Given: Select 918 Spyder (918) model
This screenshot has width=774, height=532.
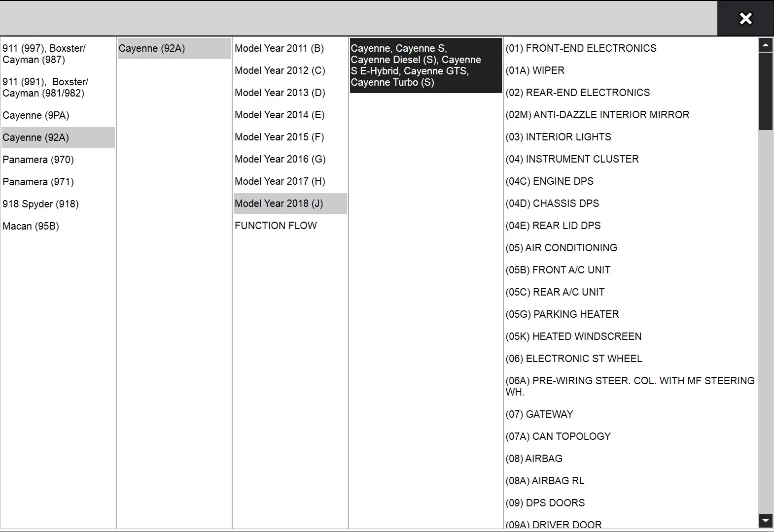Looking at the screenshot, I should pos(40,204).
